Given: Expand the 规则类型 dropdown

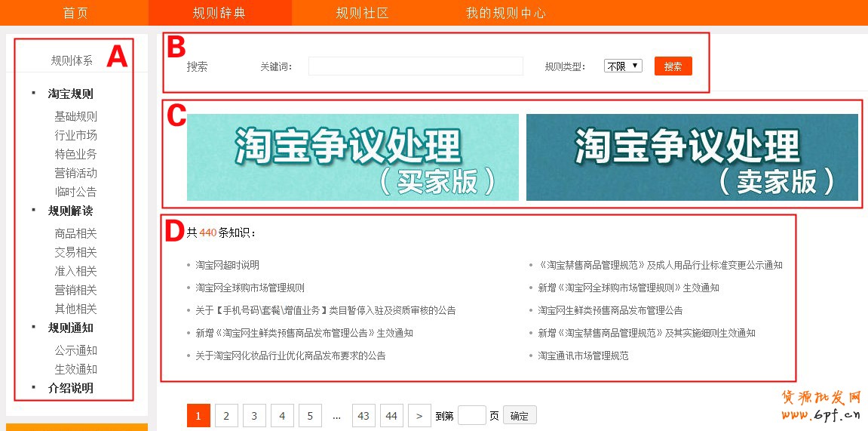Looking at the screenshot, I should coord(623,66).
